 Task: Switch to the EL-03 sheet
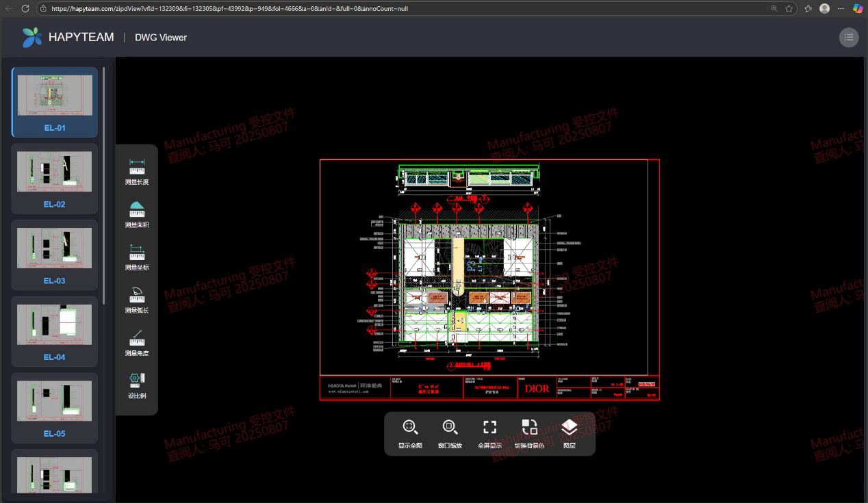55,255
